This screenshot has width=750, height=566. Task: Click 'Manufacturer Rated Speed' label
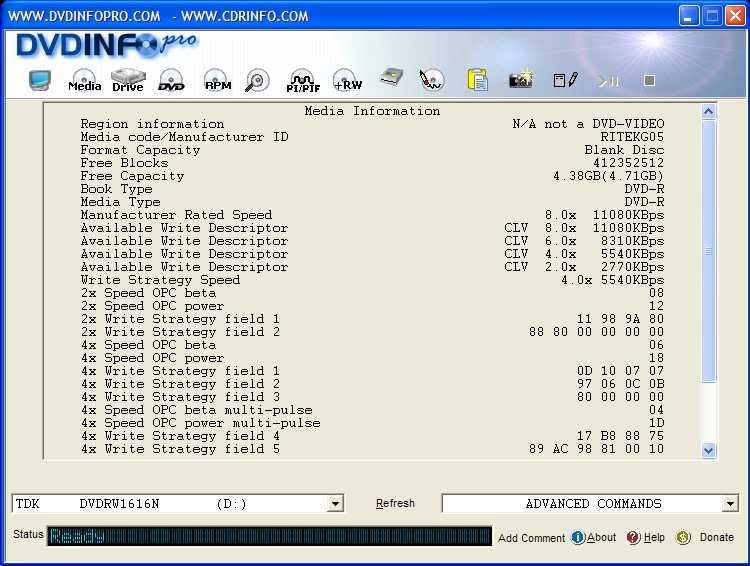coord(176,215)
